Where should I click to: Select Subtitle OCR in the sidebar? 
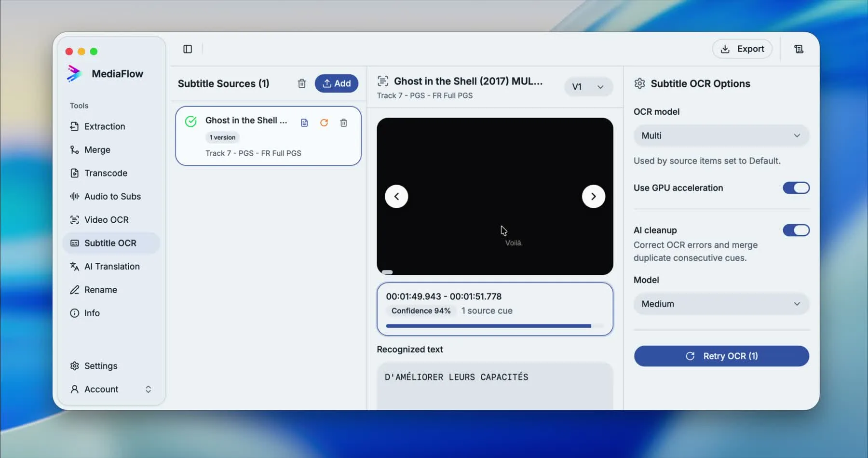[x=111, y=243]
